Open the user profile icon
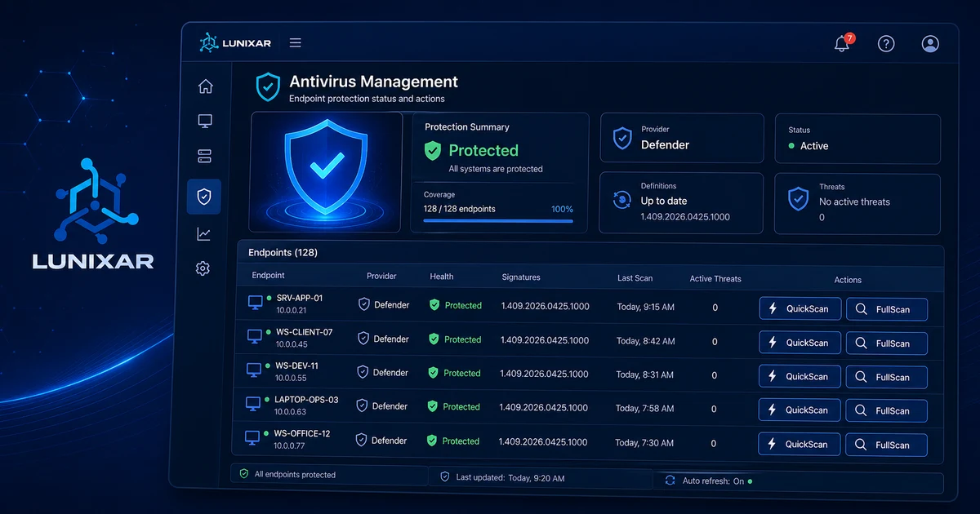This screenshot has height=514, width=980. coord(930,43)
